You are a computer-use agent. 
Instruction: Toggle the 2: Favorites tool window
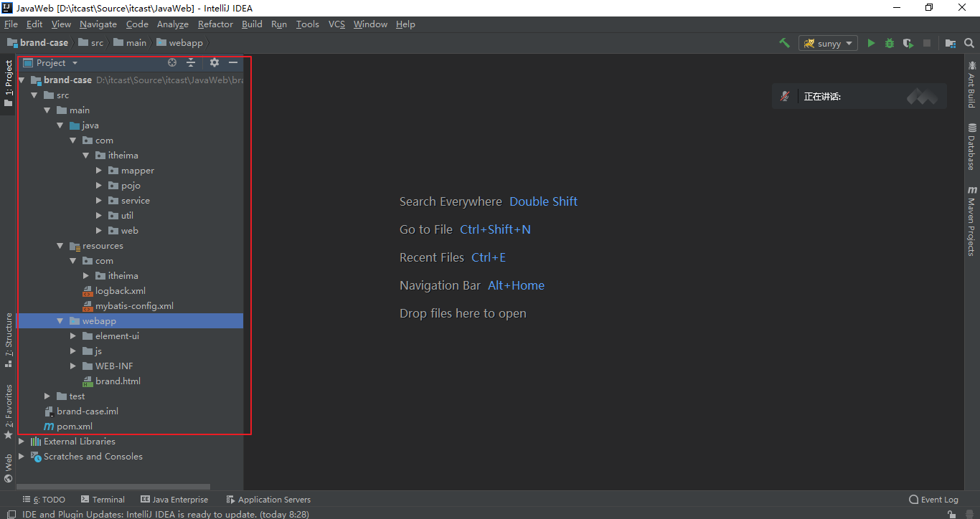coord(9,411)
